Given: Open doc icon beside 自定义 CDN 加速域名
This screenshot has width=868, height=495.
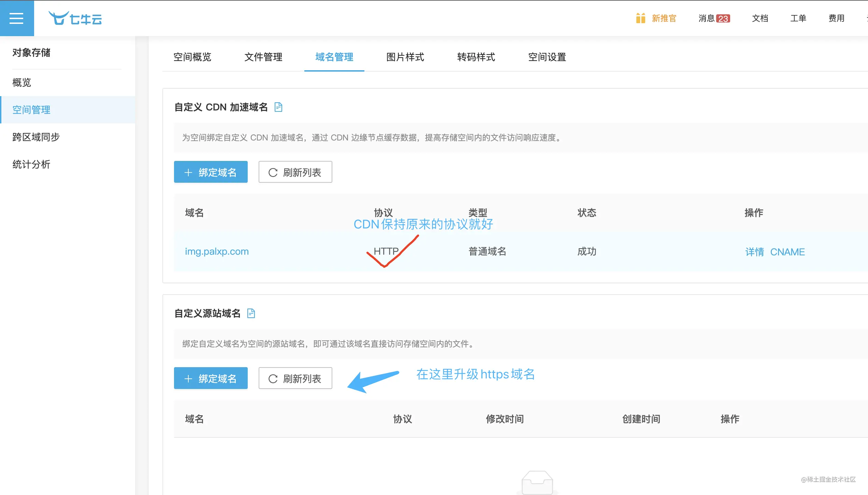Looking at the screenshot, I should (278, 107).
